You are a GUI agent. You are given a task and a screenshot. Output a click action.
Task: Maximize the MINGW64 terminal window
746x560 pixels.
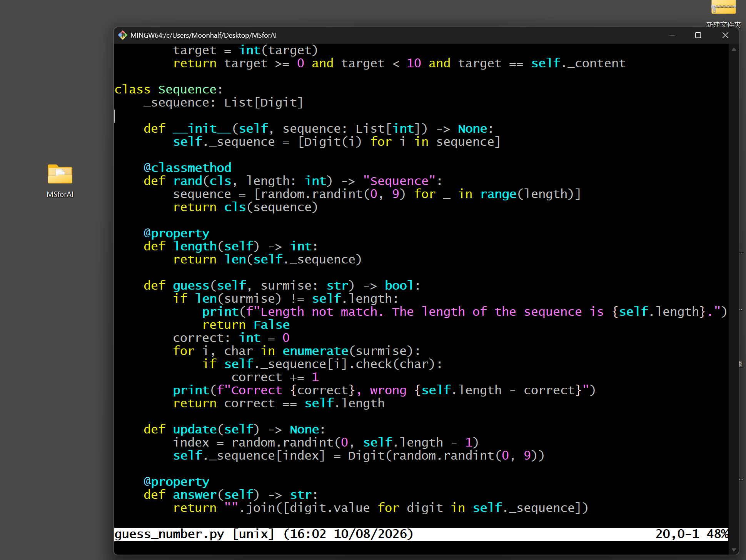[698, 35]
